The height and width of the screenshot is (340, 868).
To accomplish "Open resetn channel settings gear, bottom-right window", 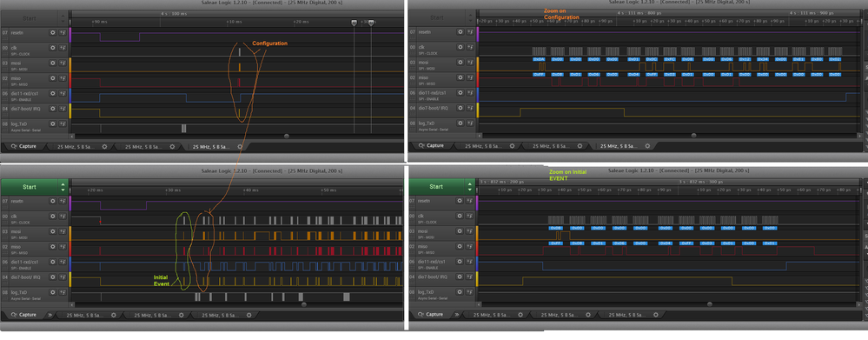I will click(461, 201).
